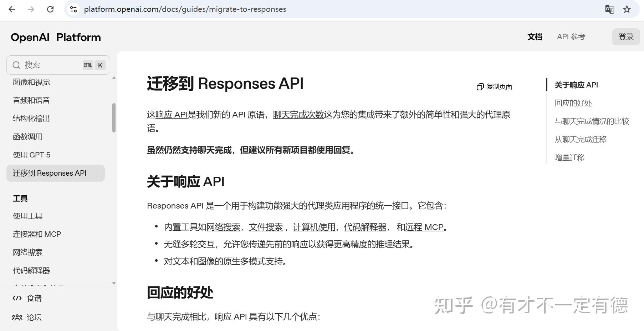Screen dimensions: 644x331
Task: Navigate back with the browser arrow
Action: (12, 10)
